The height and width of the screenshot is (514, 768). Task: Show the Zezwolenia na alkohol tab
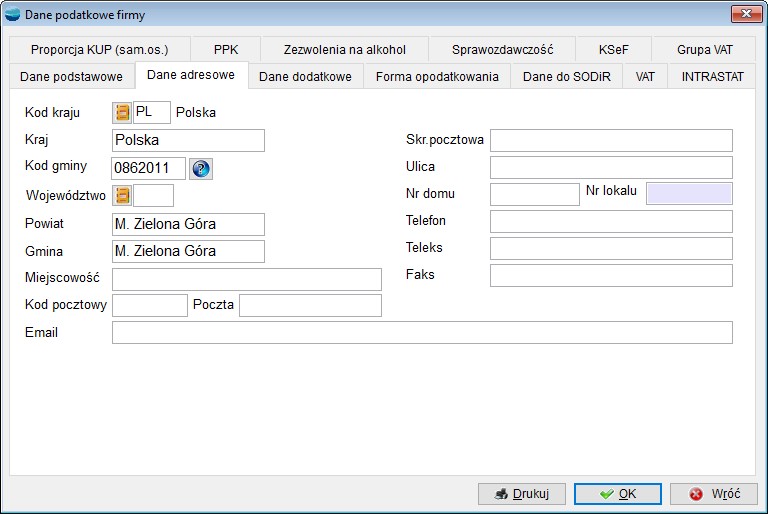pos(345,49)
